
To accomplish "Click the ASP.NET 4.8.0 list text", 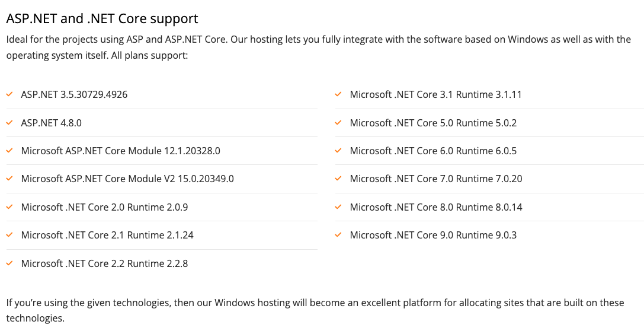I will pyautogui.click(x=51, y=123).
